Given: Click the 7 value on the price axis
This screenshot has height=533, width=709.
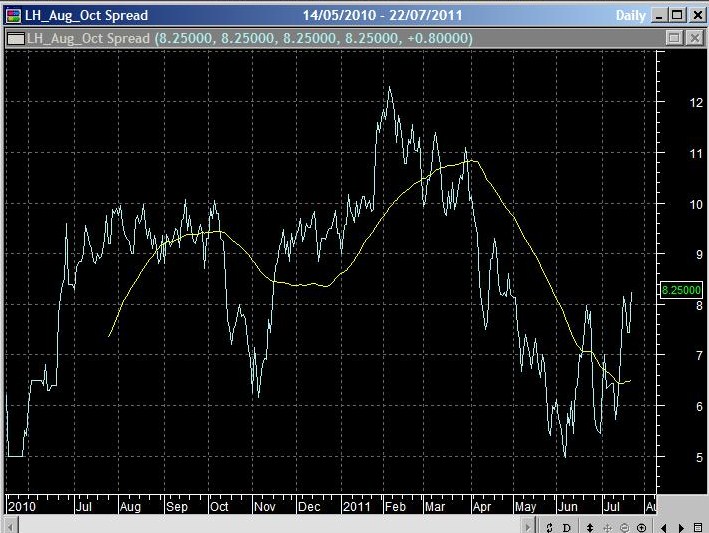Looking at the screenshot, I should click(x=700, y=356).
